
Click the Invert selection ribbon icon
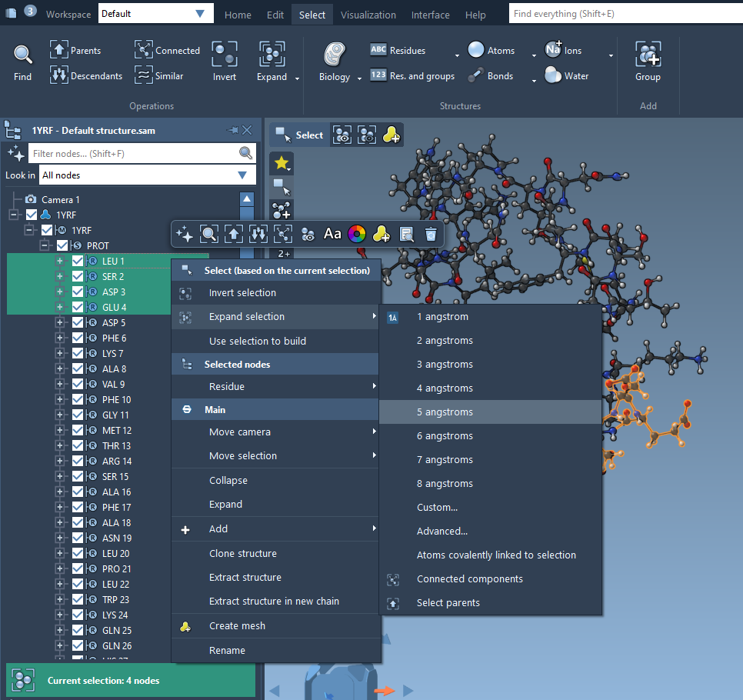(x=225, y=55)
